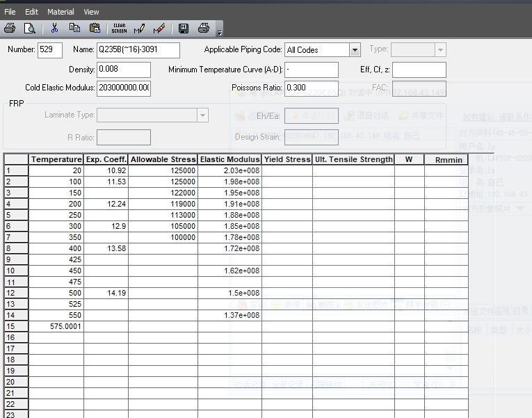
Task: Click the Allowable Stress column header
Action: [x=163, y=159]
